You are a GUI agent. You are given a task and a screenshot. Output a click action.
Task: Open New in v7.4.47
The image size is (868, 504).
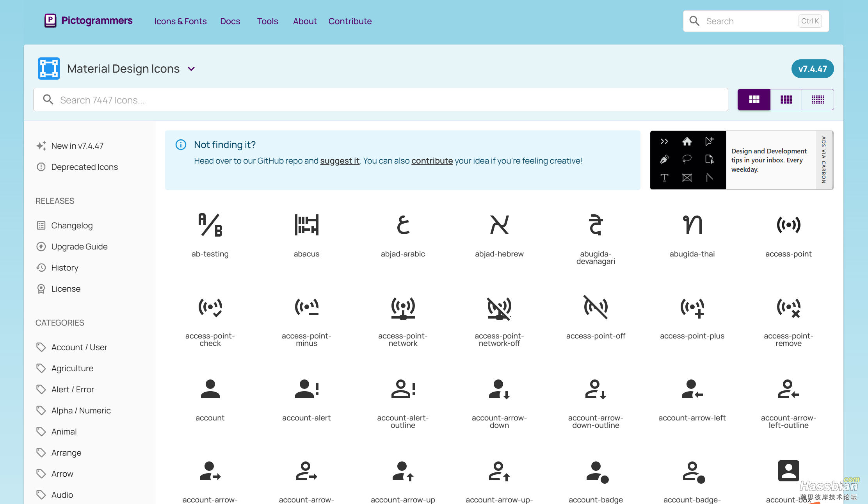pyautogui.click(x=70, y=146)
